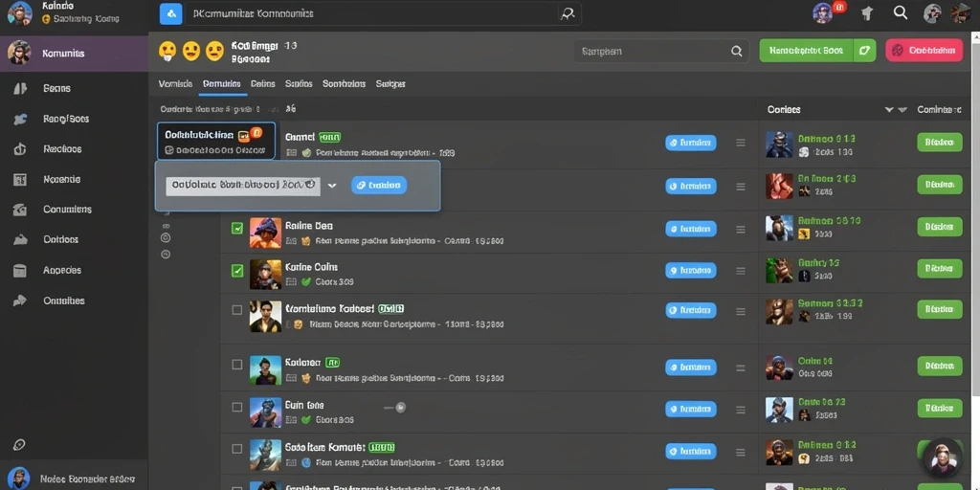Image resolution: width=980 pixels, height=490 pixels.
Task: Switch to the Vomiade tab
Action: (175, 83)
